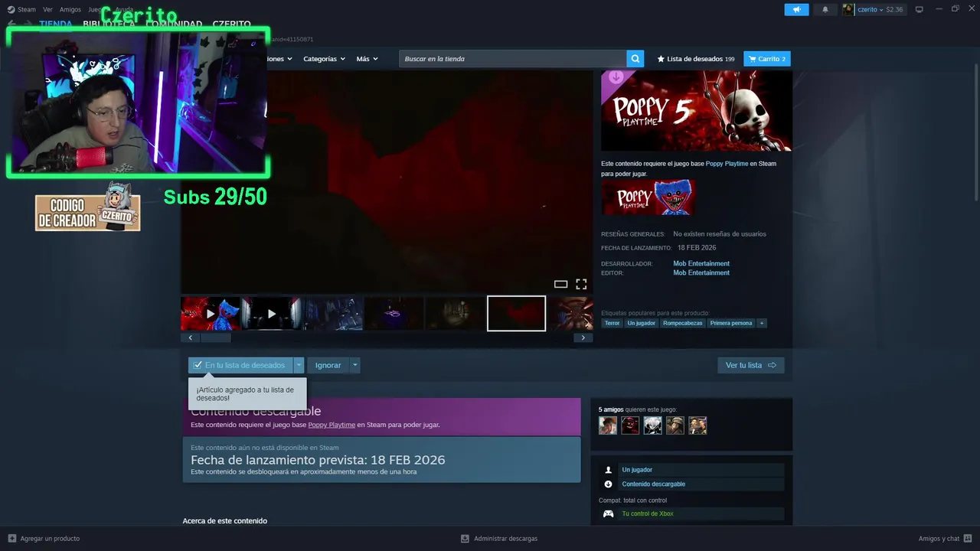Open Big Picture mode monitor icon

point(920,10)
